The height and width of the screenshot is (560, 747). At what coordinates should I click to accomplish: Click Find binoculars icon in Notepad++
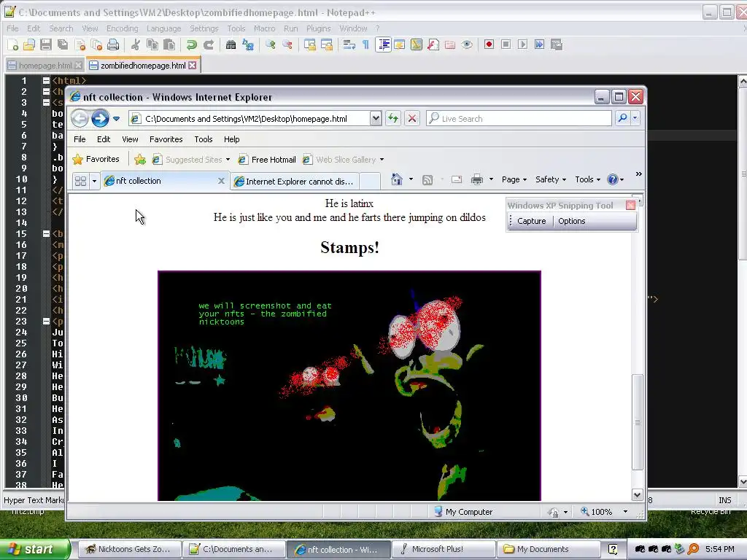pos(231,44)
